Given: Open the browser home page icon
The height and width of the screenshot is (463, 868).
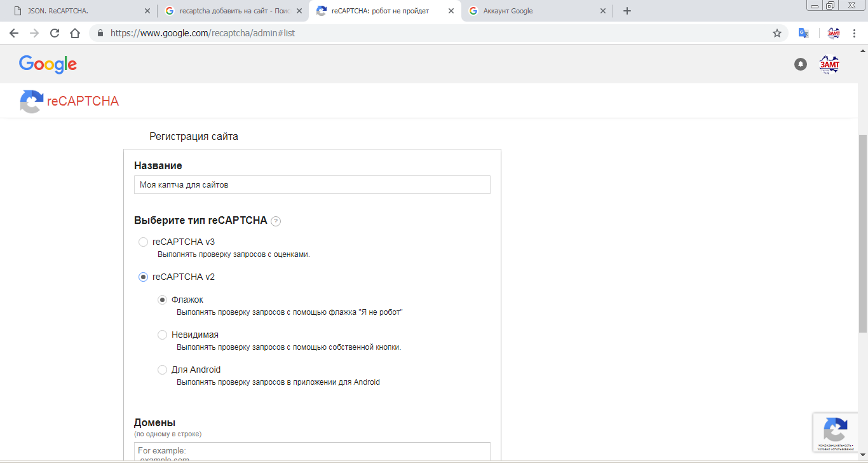Looking at the screenshot, I should tap(75, 33).
